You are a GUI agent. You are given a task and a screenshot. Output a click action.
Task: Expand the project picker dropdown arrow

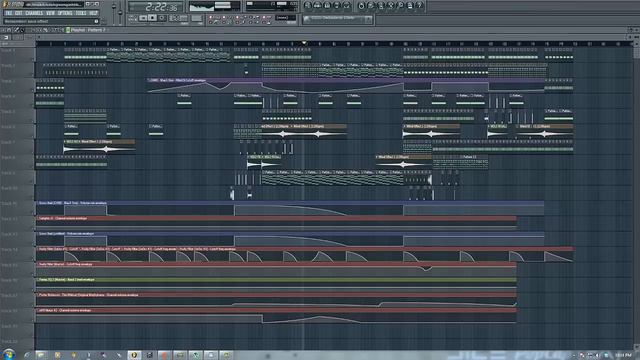tap(368, 19)
